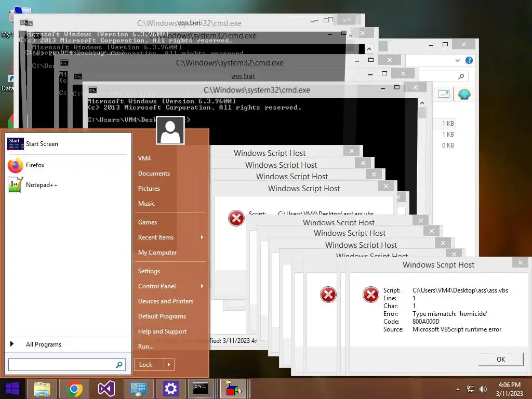This screenshot has height=399, width=532.
Task: Open Visual Studio from the taskbar
Action: click(106, 389)
